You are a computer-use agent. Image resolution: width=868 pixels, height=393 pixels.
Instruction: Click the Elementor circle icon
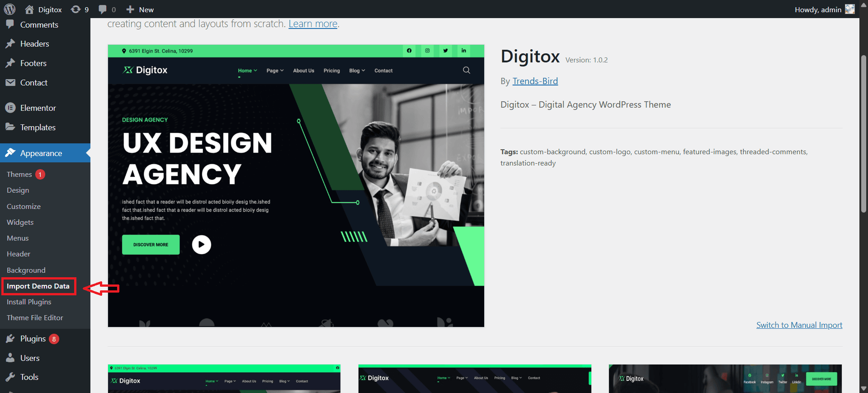pyautogui.click(x=10, y=108)
